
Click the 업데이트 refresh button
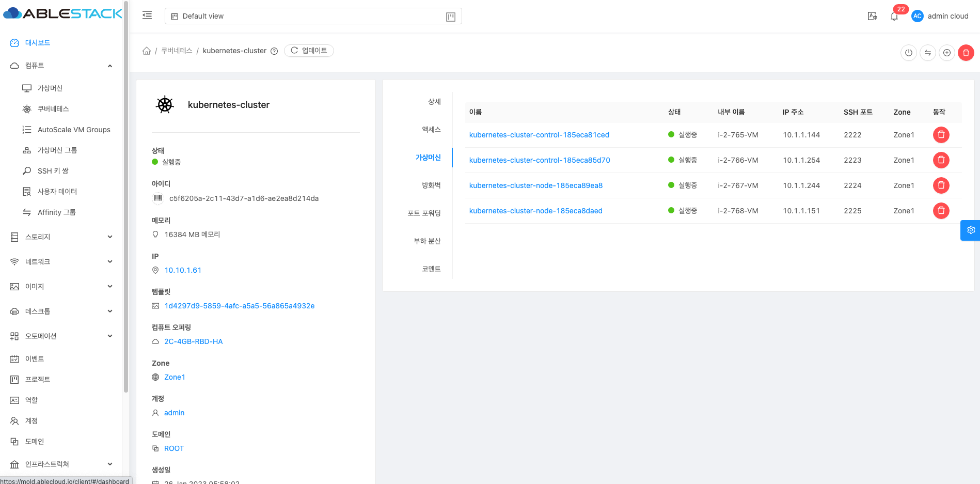click(x=309, y=51)
